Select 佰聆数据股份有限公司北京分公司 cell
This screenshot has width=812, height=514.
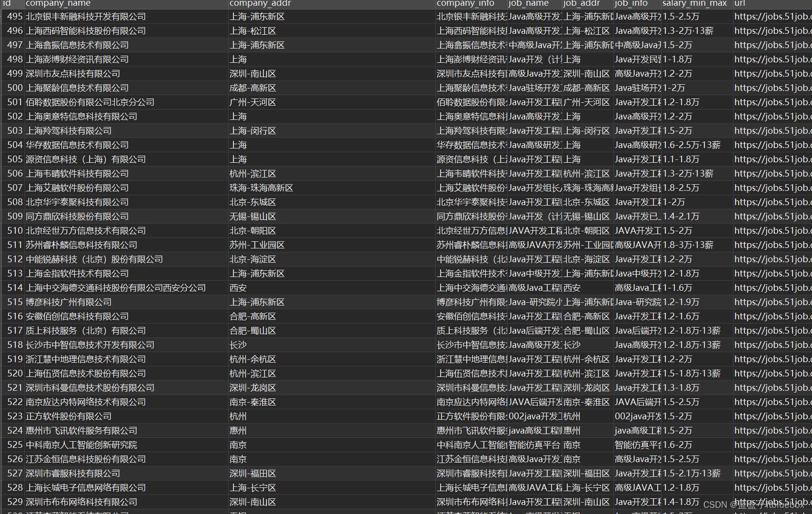click(x=90, y=102)
